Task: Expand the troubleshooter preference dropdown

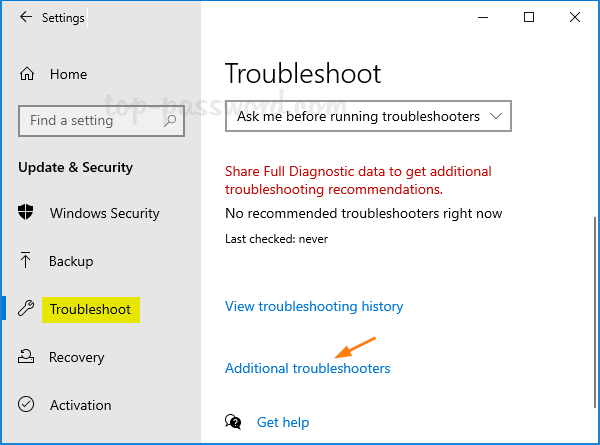Action: [368, 117]
